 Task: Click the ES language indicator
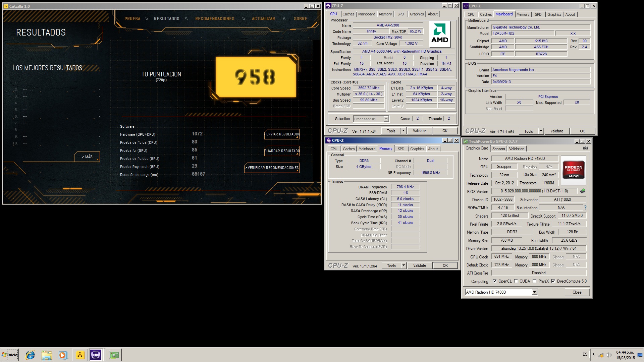(x=585, y=354)
